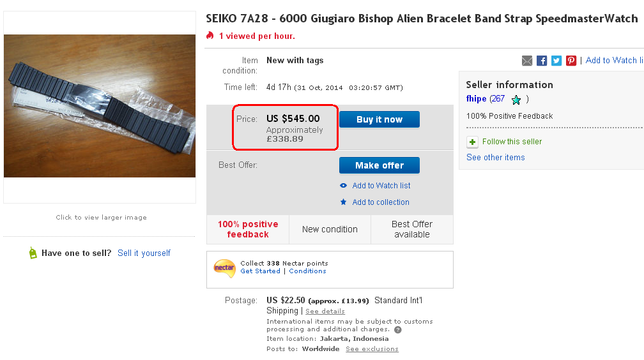Click the seller's feedback star icon
The image size is (644, 360).
516,100
